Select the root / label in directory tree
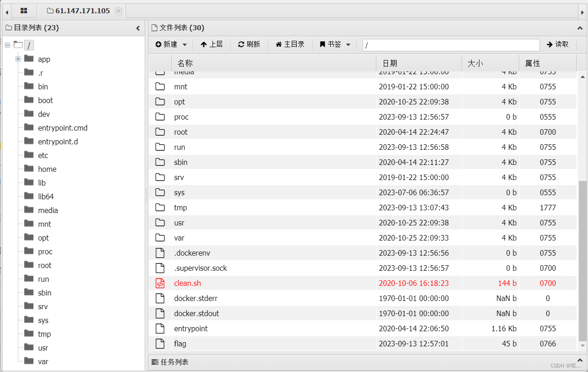This screenshot has height=372, width=588. tap(29, 45)
